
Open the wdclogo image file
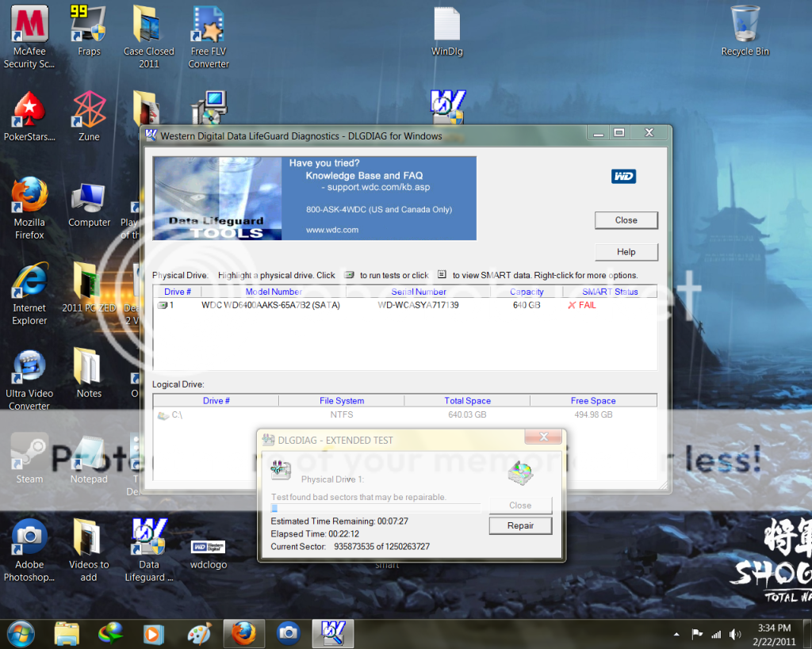pyautogui.click(x=209, y=554)
